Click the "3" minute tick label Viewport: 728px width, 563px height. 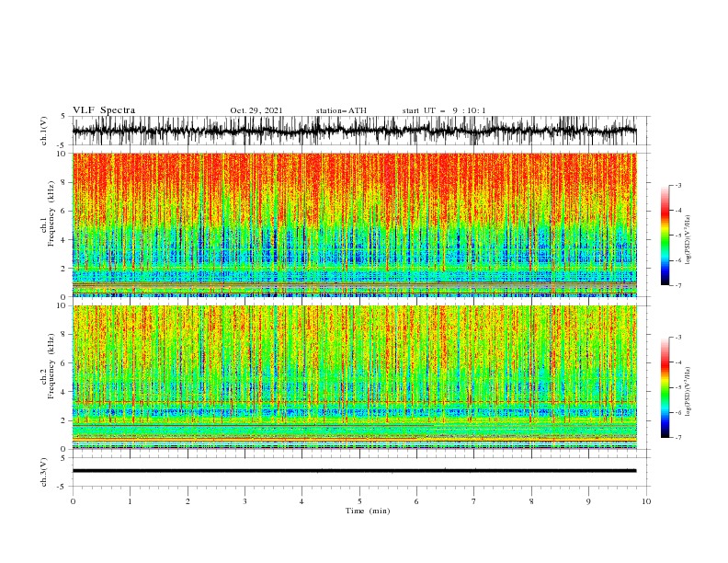coord(245,501)
